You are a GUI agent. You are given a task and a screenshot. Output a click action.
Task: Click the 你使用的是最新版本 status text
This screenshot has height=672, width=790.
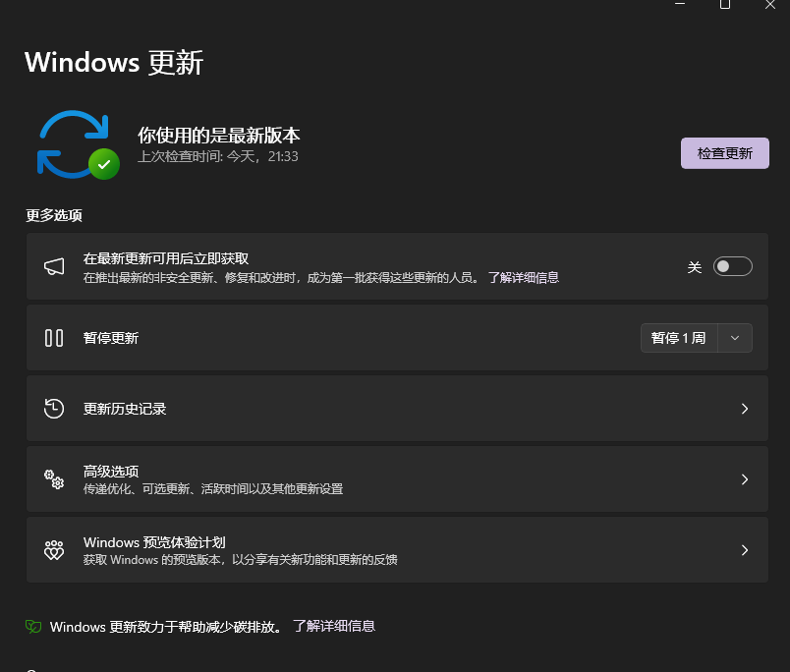coord(219,136)
